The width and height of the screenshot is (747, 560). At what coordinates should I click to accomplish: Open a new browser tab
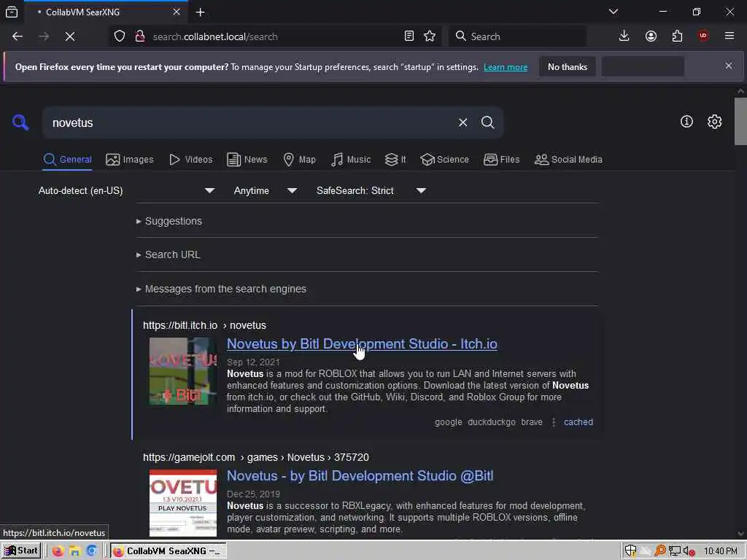[200, 12]
